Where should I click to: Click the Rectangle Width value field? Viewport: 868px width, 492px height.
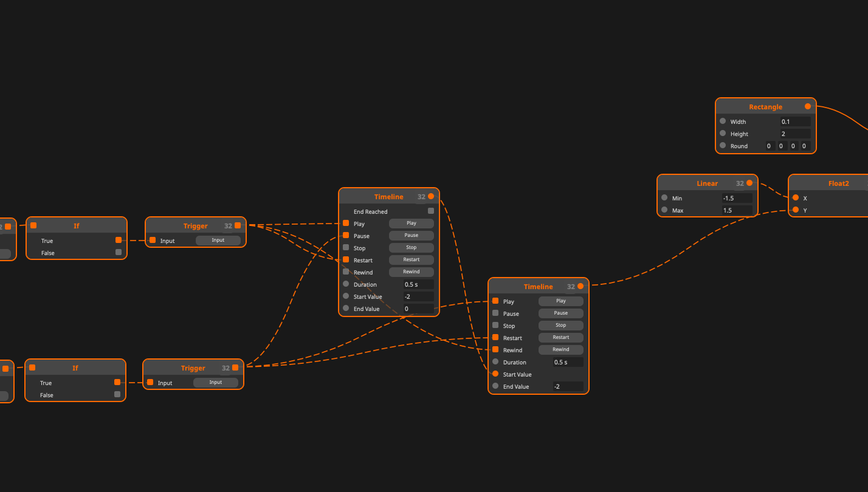click(794, 121)
